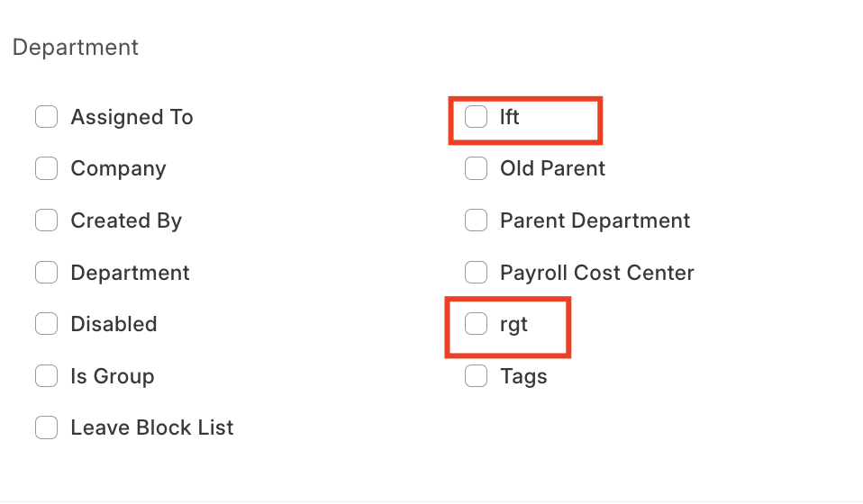Check the Is Group checkbox
The width and height of the screenshot is (863, 504).
[46, 376]
